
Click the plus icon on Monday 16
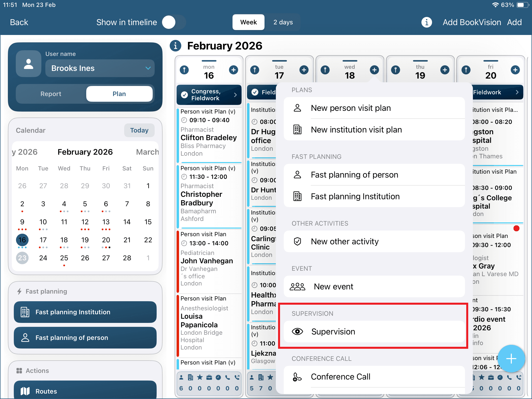pyautogui.click(x=233, y=70)
